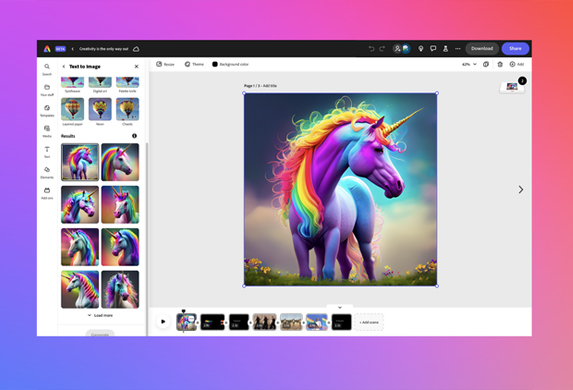Select the first unicorn result thumbnail
This screenshot has height=390, width=573.
pyautogui.click(x=80, y=162)
